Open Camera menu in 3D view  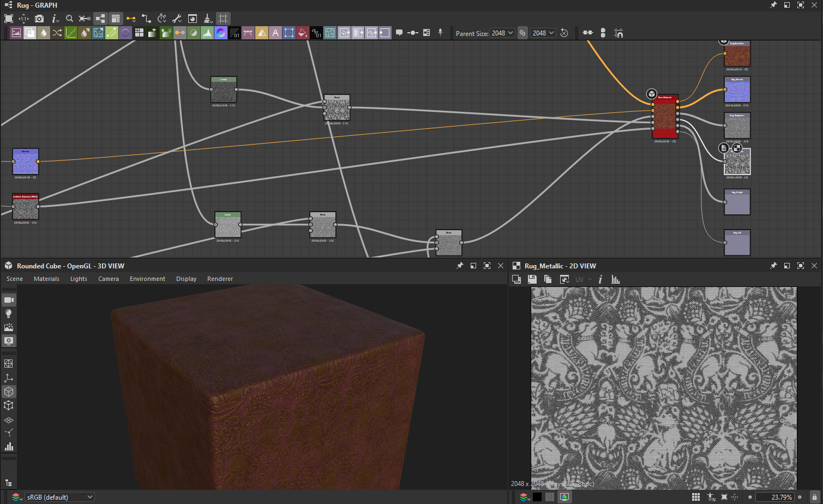109,279
